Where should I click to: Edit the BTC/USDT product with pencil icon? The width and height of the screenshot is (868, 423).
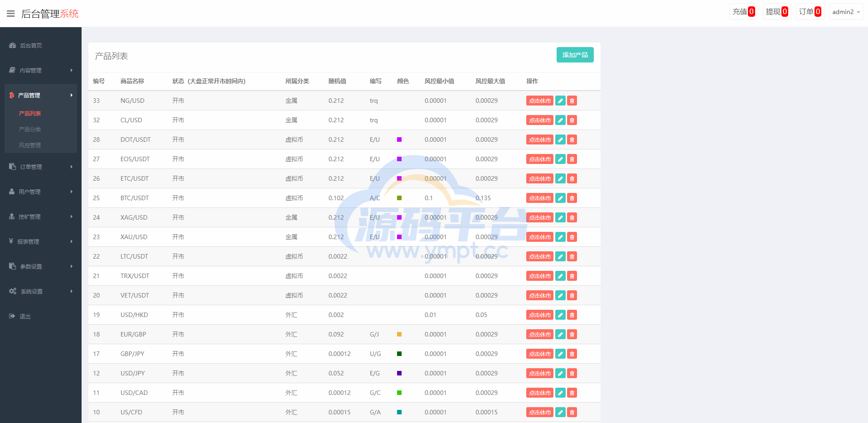click(x=560, y=198)
